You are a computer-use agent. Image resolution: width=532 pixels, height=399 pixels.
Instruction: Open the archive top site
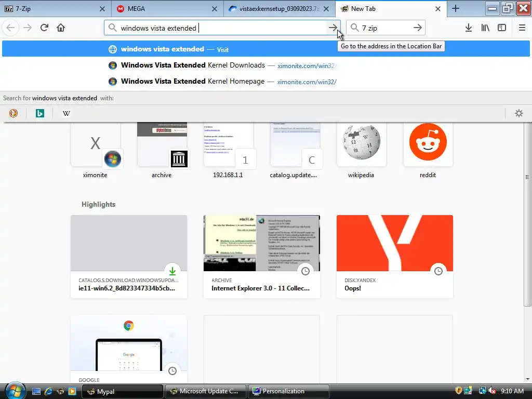pyautogui.click(x=162, y=150)
